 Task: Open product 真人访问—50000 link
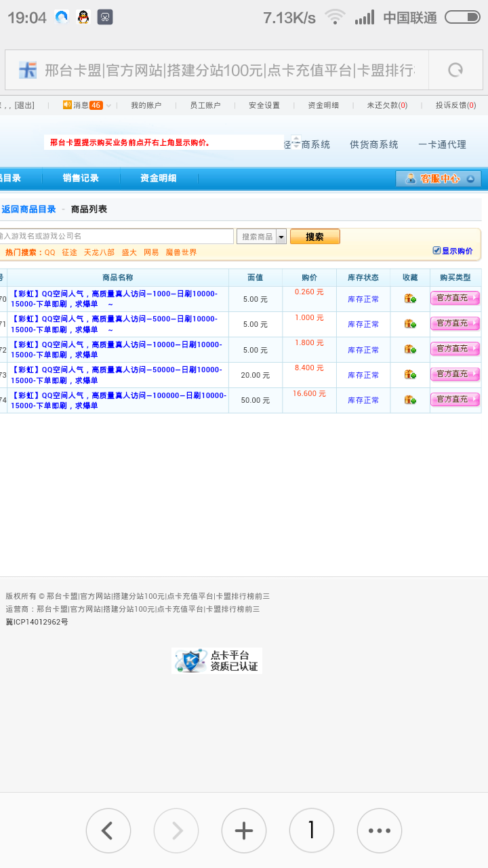pos(118,375)
